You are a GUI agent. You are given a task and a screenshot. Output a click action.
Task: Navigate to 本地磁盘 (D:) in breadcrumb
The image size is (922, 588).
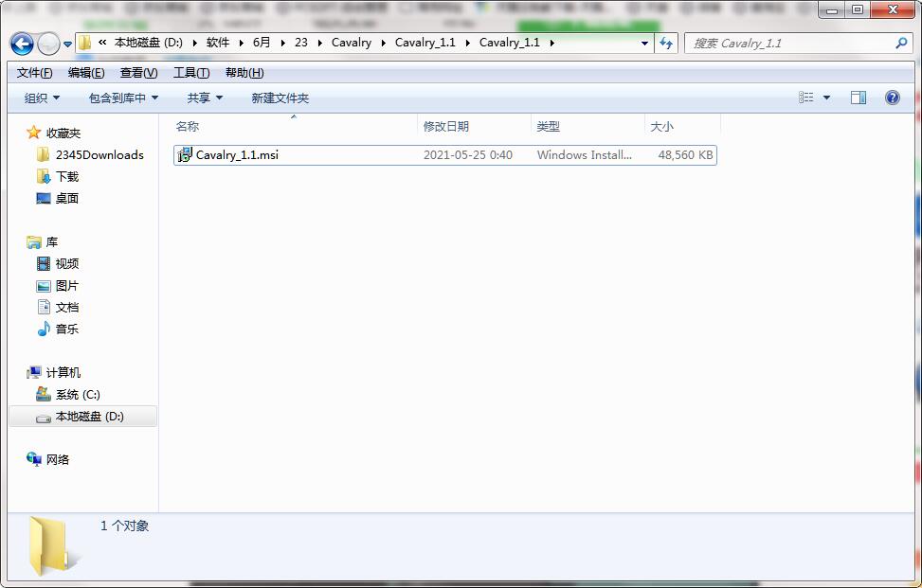pyautogui.click(x=148, y=43)
